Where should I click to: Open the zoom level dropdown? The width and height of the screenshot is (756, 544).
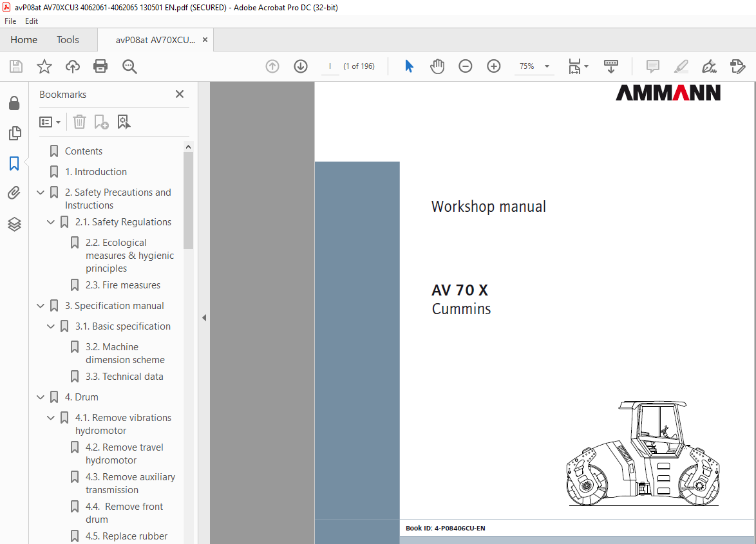click(x=547, y=66)
